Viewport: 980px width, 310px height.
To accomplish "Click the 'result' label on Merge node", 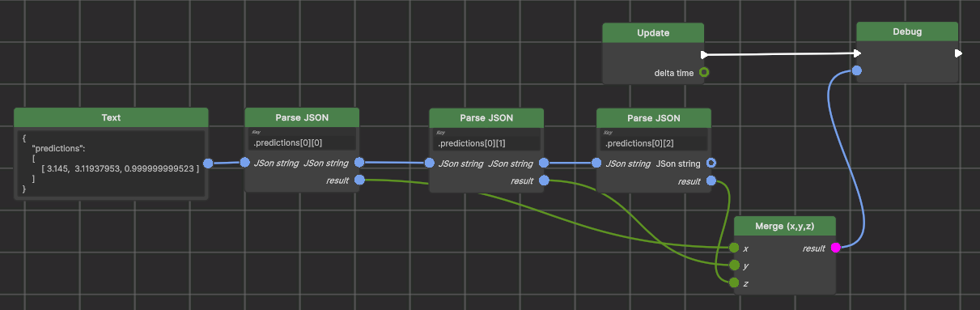I will 814,248.
